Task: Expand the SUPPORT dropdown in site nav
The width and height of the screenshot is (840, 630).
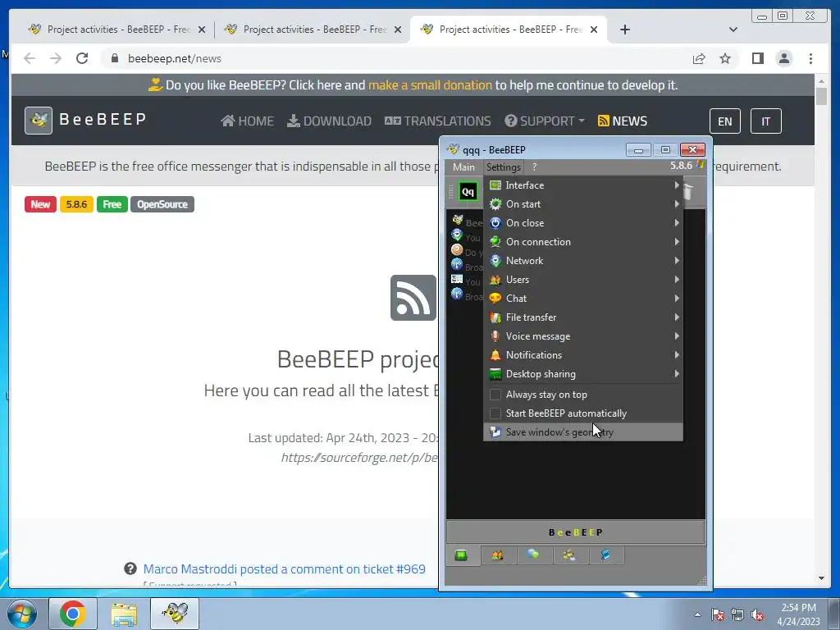Action: pos(545,121)
